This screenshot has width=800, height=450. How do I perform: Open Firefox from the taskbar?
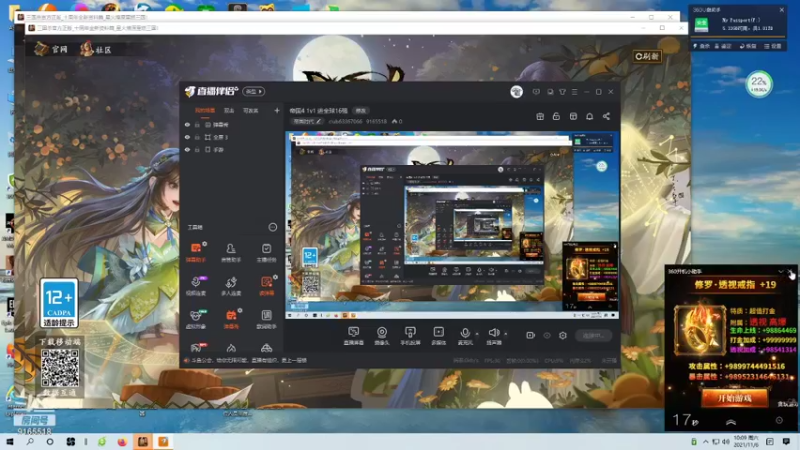[x=122, y=441]
